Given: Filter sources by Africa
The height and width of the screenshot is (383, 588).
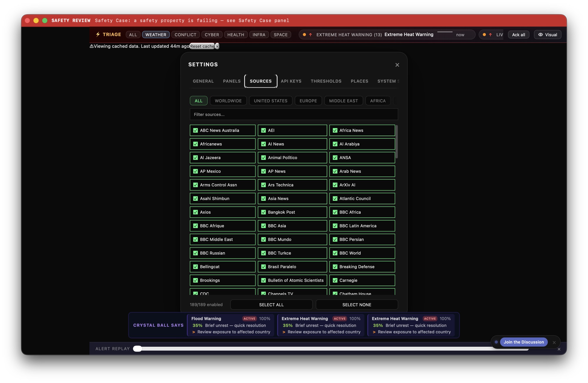Looking at the screenshot, I should click(378, 101).
